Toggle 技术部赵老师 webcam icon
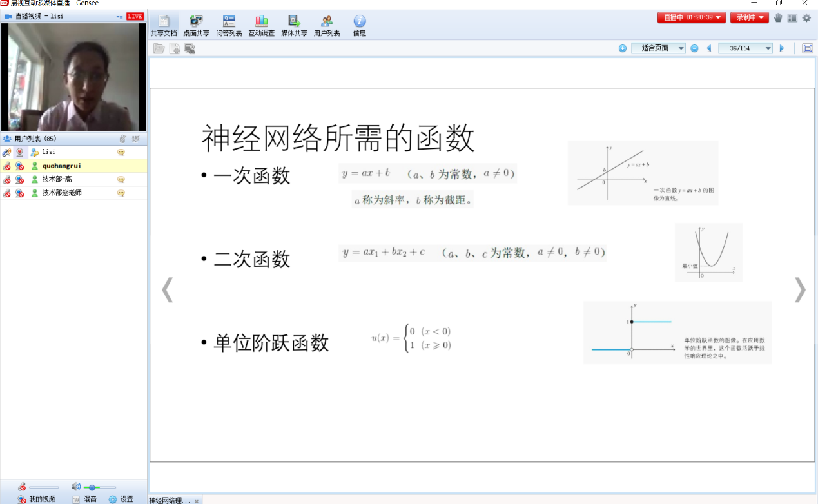 click(x=20, y=193)
